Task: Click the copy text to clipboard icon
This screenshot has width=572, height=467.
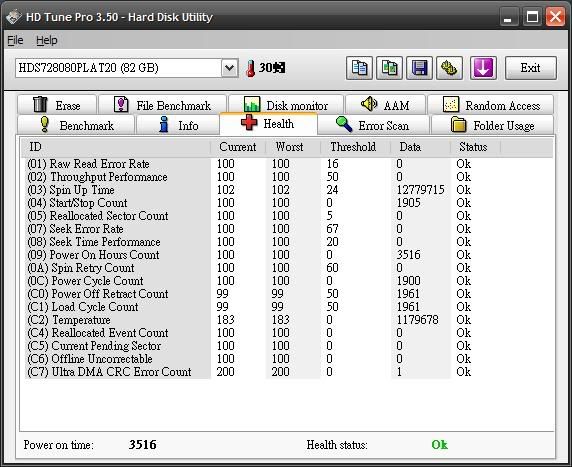Action: click(359, 68)
